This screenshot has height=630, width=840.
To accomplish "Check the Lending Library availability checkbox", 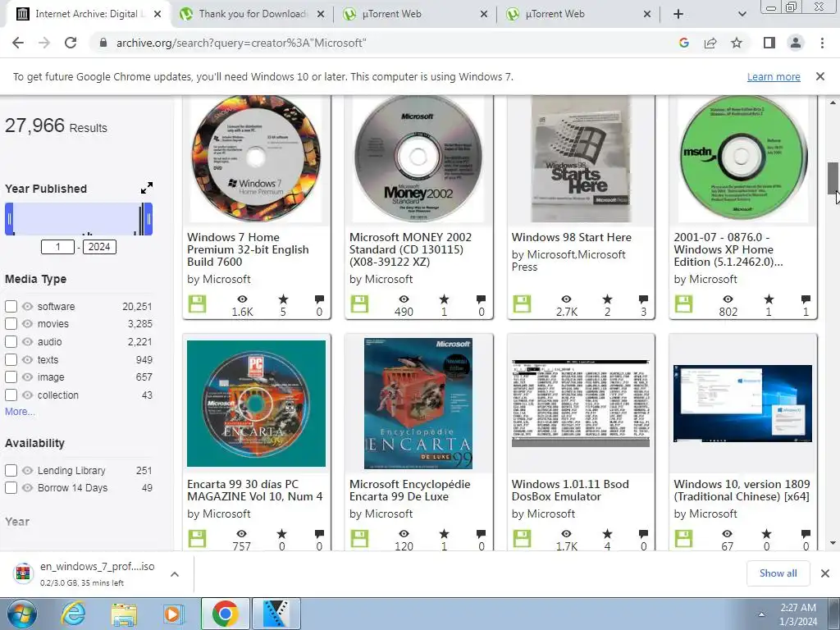I will coord(11,470).
